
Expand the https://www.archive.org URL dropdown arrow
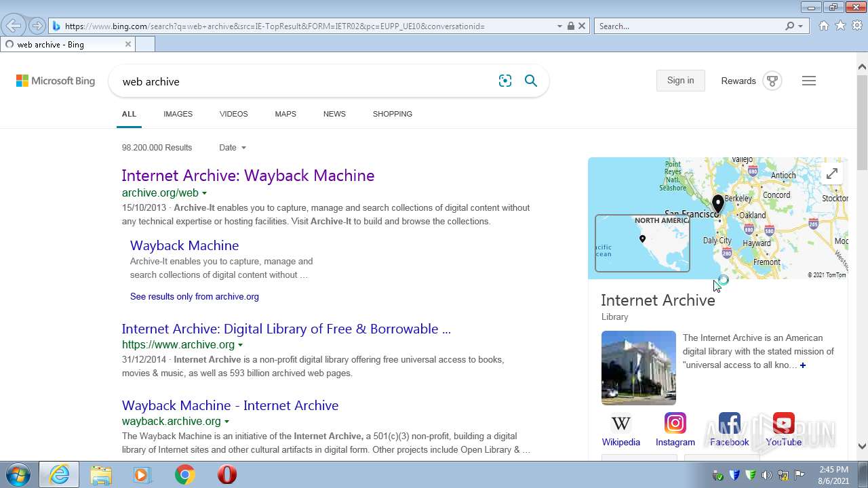(240, 345)
